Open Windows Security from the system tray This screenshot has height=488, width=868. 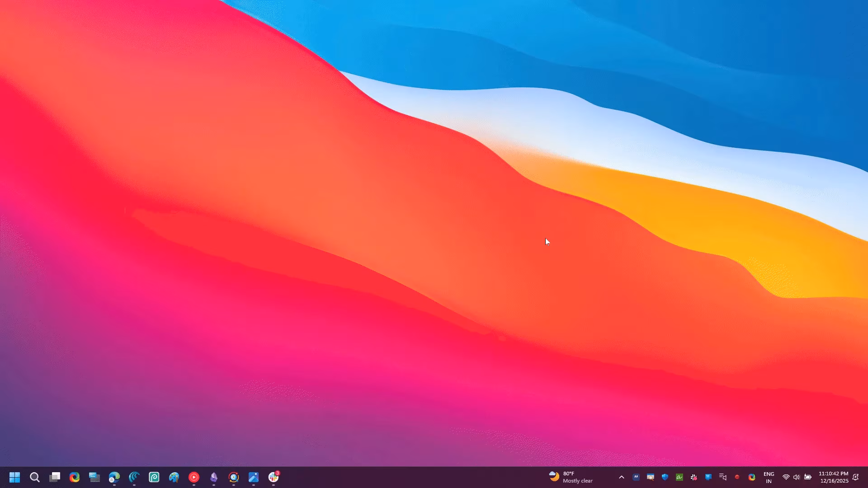click(665, 477)
